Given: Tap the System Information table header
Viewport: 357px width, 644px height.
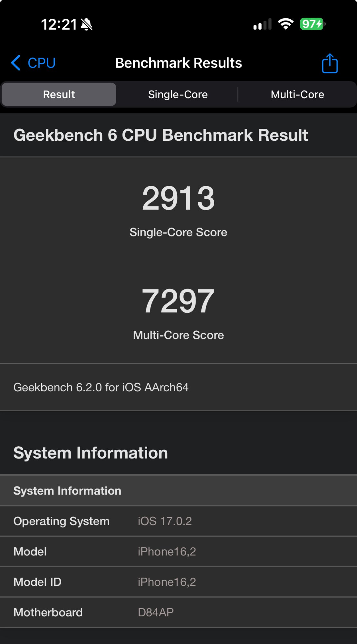Looking at the screenshot, I should pos(179,490).
